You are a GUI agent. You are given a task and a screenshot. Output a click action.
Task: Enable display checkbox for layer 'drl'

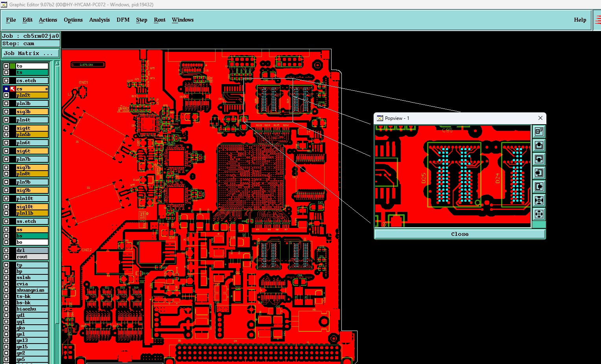point(6,250)
